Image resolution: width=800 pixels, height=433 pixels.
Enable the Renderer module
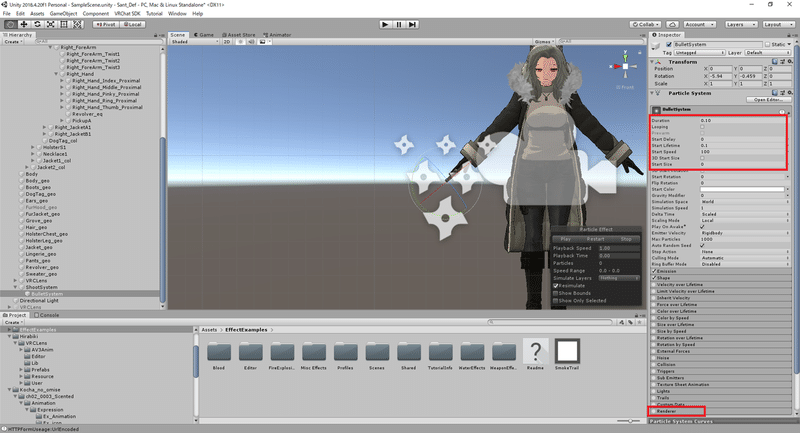click(654, 411)
